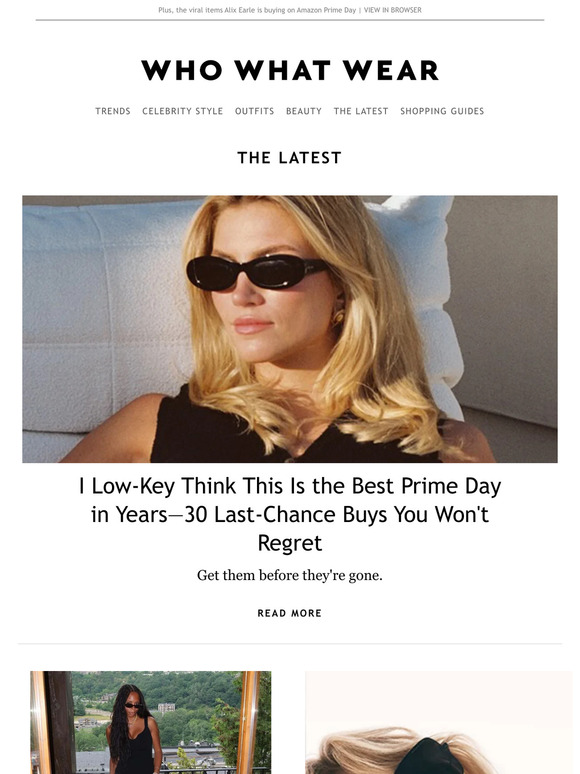The width and height of the screenshot is (580, 774).
Task: Click 'Get them before they're gone' subtitle
Action: [290, 576]
